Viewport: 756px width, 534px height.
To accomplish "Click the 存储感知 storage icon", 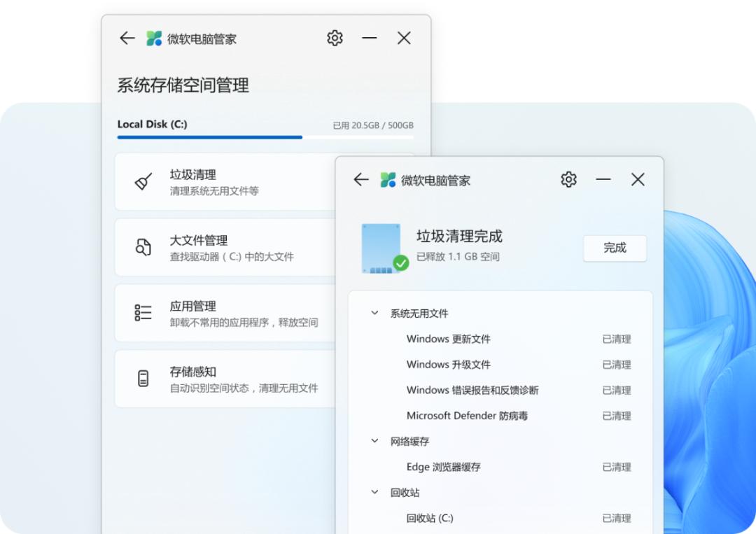I will [142, 378].
